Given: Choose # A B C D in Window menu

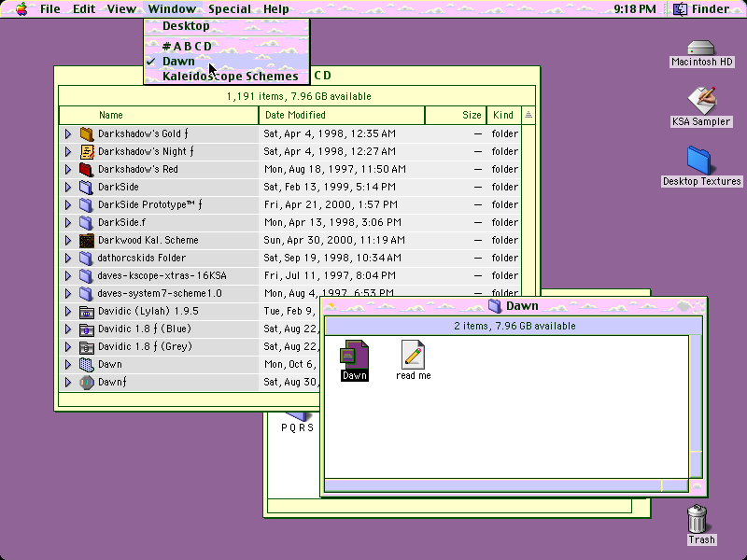Looking at the screenshot, I should pos(226,46).
